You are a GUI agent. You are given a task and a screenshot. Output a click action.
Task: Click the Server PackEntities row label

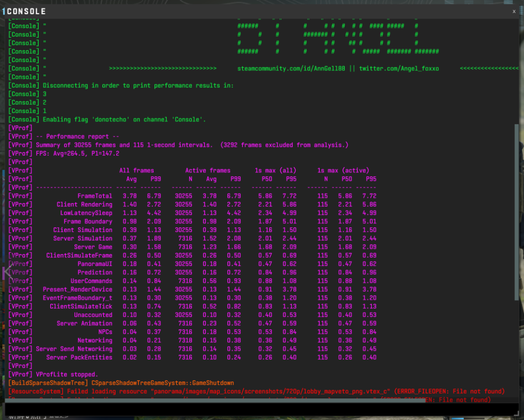(79, 358)
